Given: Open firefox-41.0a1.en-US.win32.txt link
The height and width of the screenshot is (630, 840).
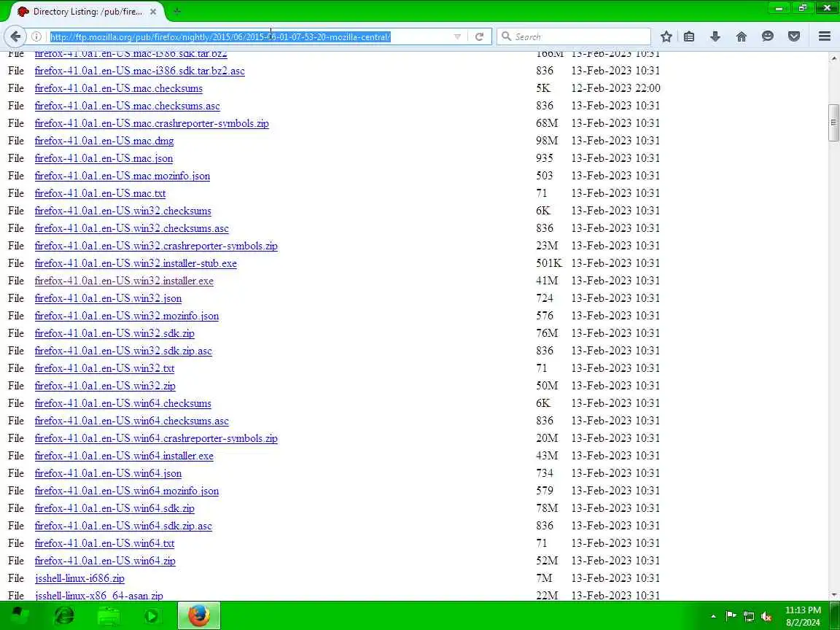Looking at the screenshot, I should click(x=104, y=368).
